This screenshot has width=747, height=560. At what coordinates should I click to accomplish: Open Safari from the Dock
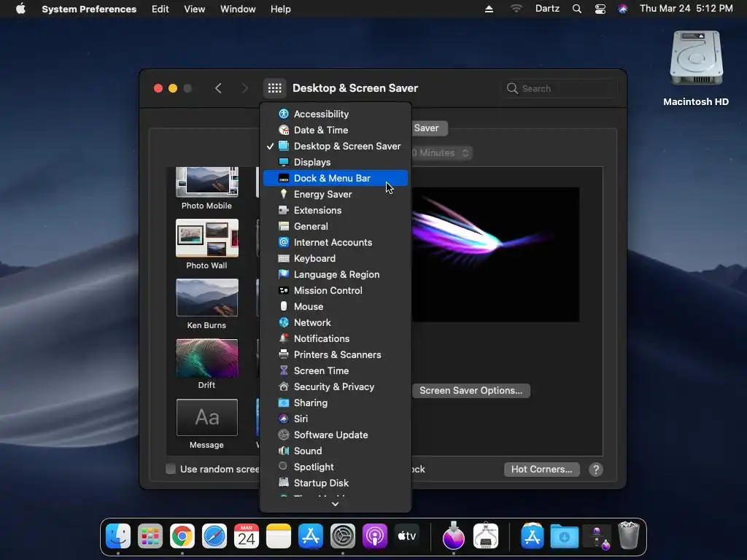pyautogui.click(x=214, y=536)
